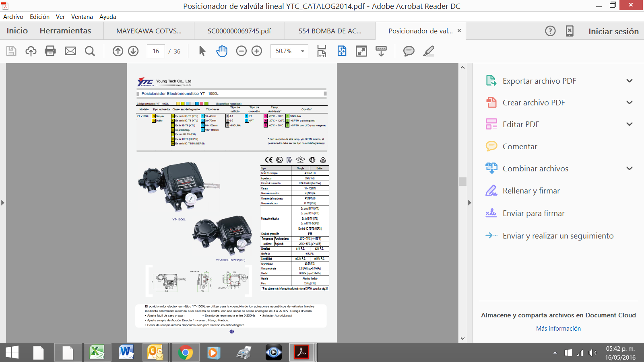This screenshot has height=362, width=644.
Task: Open Outlook from the taskbar
Action: tap(155, 353)
